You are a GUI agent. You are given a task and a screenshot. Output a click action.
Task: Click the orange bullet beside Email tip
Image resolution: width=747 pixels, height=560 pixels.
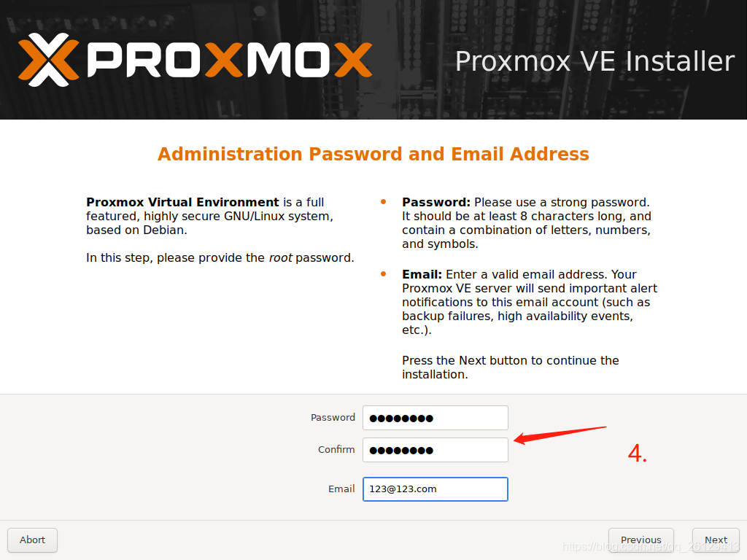(384, 274)
